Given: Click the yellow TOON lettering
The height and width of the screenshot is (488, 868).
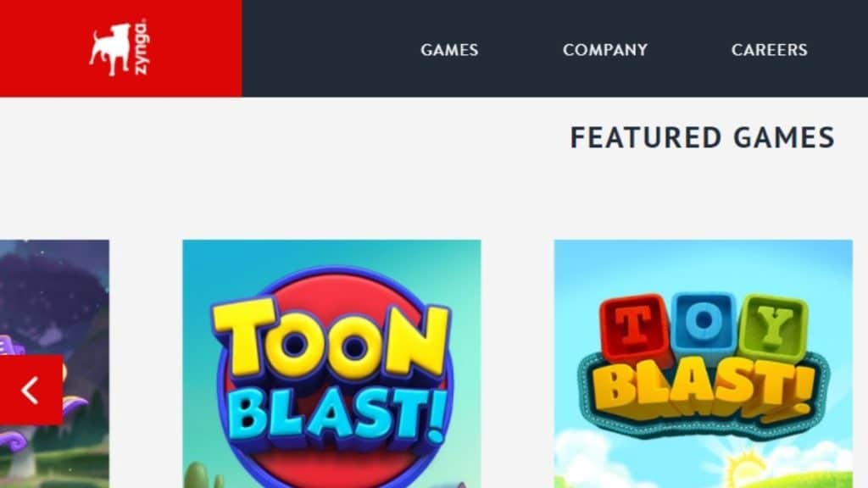Looking at the screenshot, I should (x=331, y=338).
